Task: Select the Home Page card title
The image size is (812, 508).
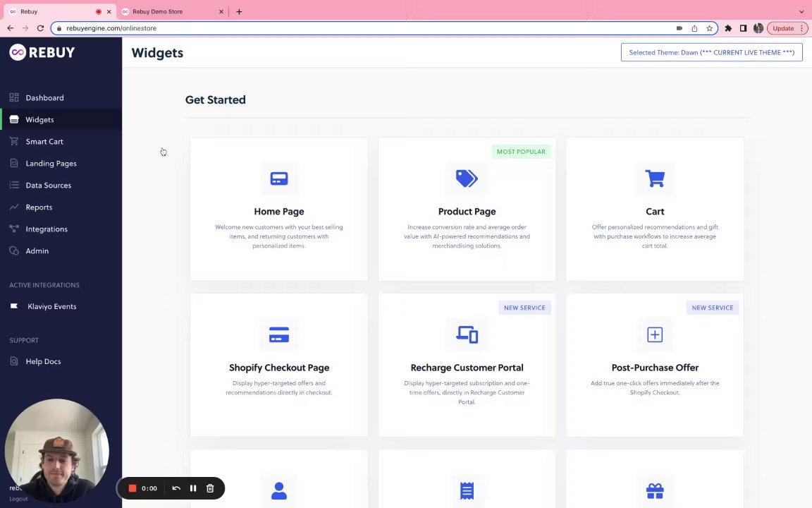Action: 279,212
